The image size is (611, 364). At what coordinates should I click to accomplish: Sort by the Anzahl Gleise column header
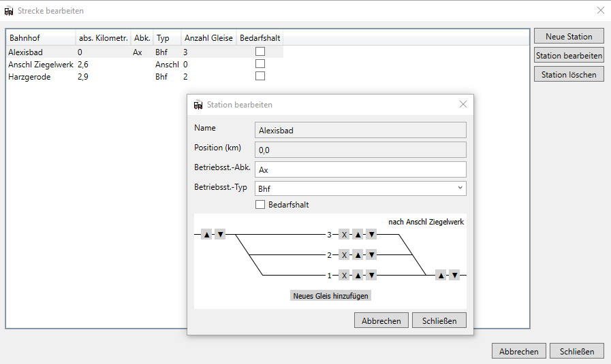point(209,38)
